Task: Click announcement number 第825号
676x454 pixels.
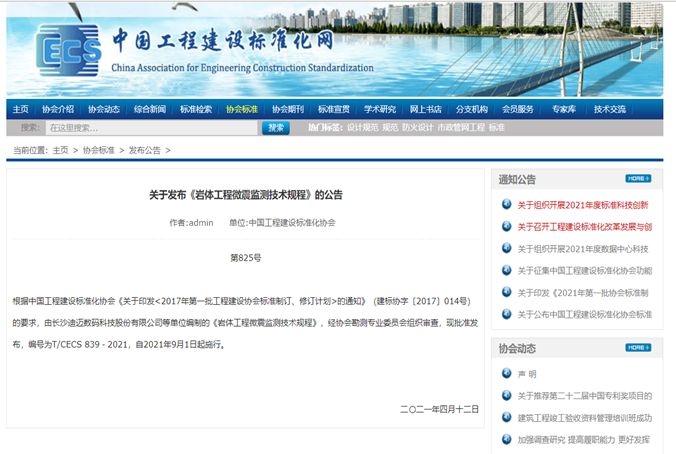Action: [x=246, y=258]
